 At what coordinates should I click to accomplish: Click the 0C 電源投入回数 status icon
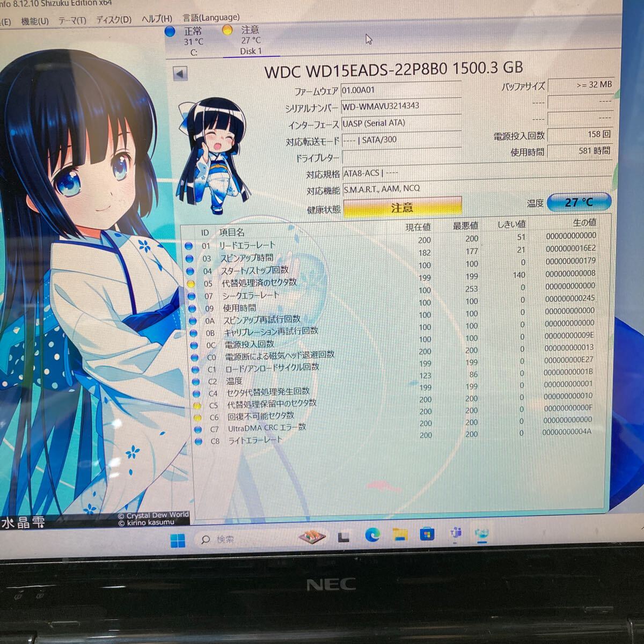[193, 345]
